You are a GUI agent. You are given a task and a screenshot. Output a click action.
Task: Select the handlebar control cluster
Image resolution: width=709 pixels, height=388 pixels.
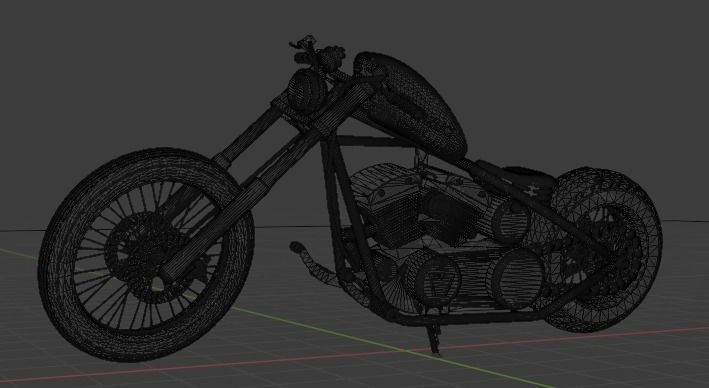(317, 52)
